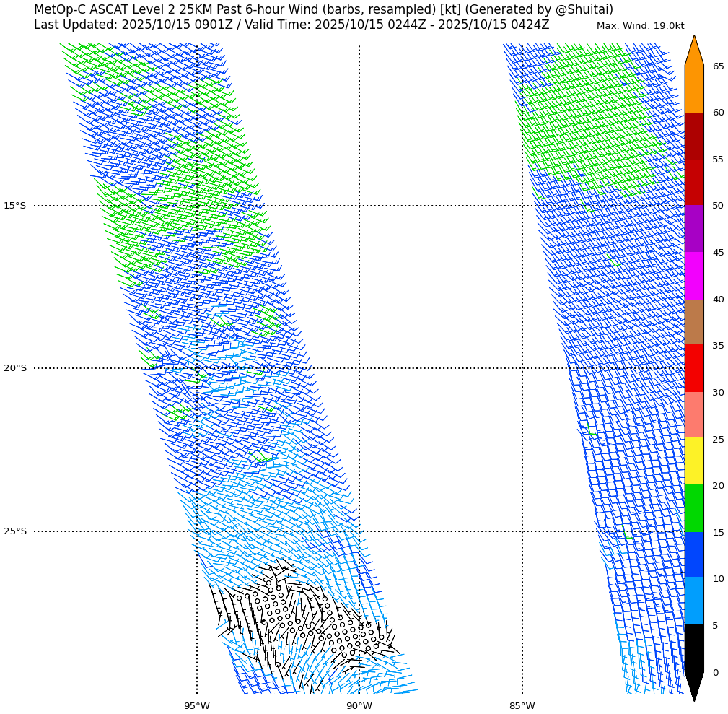Click the colorbar tick label 50
This screenshot has height=714, width=728.
pos(718,206)
